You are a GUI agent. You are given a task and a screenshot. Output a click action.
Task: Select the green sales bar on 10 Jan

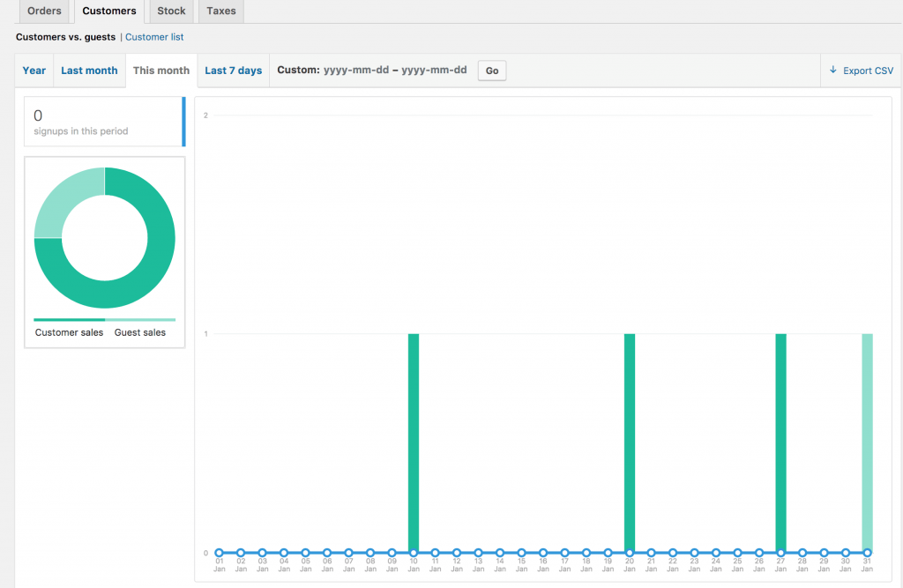click(414, 441)
